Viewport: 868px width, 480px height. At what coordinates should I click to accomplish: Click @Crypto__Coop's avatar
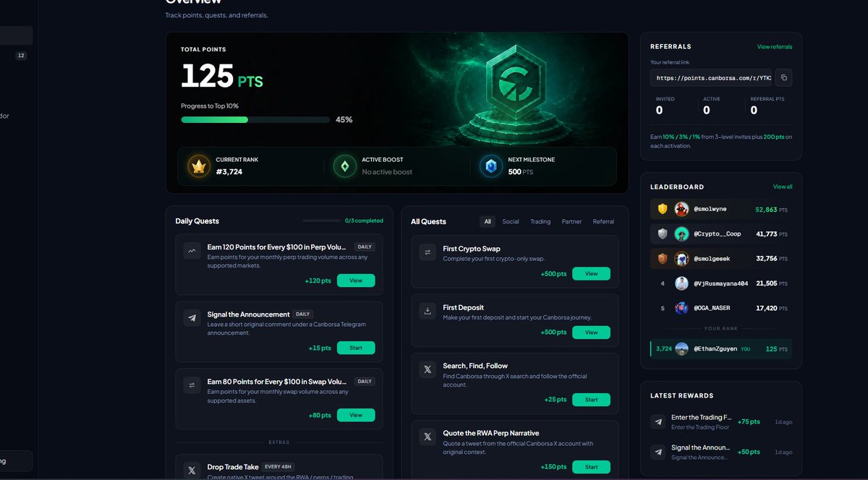[681, 233]
